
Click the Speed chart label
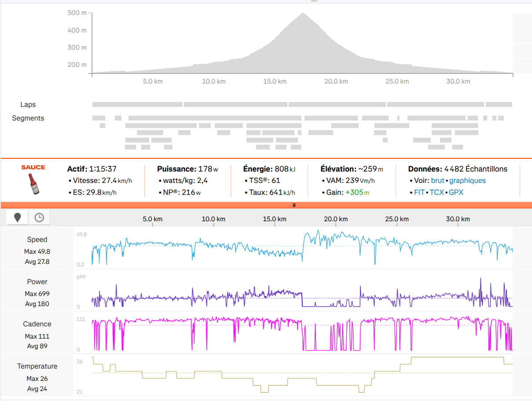coord(37,240)
